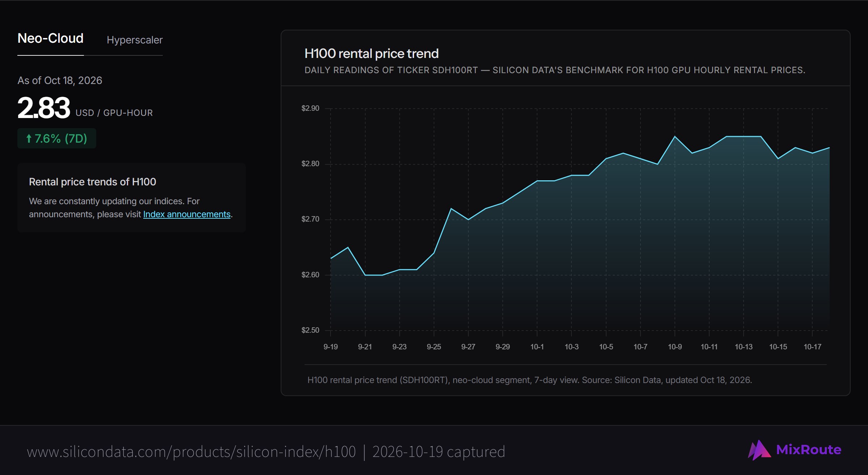This screenshot has width=868, height=475.
Task: Click 'Rental price trends of H100' heading
Action: (x=93, y=182)
